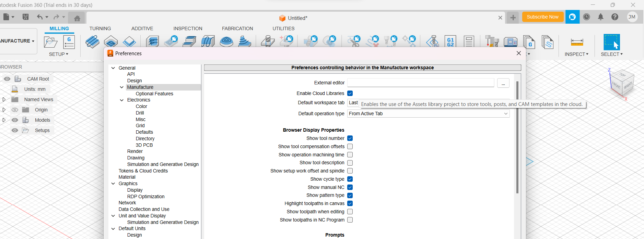Enable Show setup work offset and spindle
Image resolution: width=644 pixels, height=239 pixels.
[x=350, y=171]
